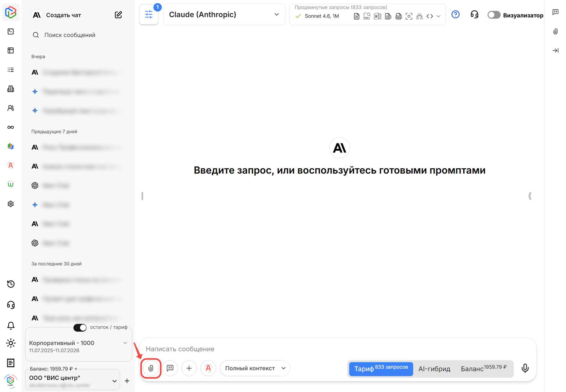Switch the остаток / тариф toggle
This screenshot has height=392, width=566.
coord(80,328)
